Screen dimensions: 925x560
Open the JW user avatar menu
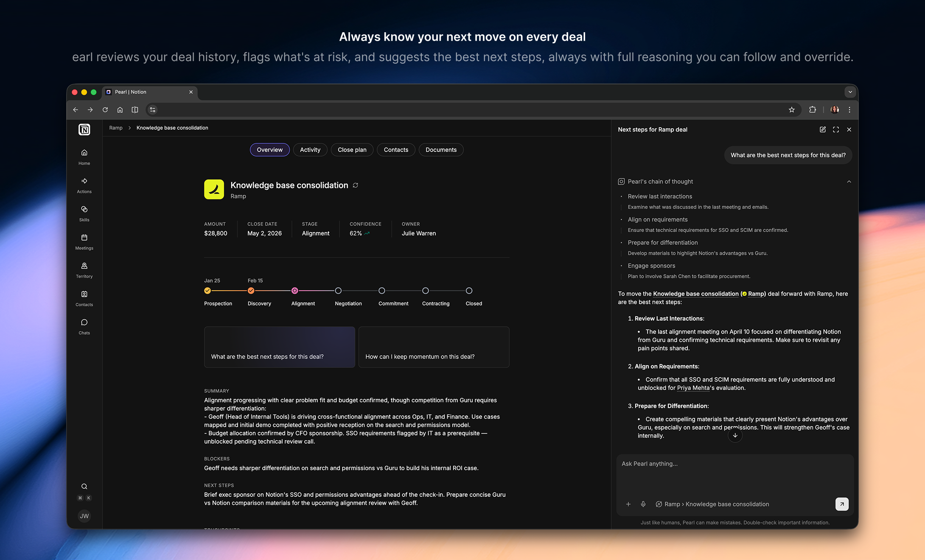pos(84,516)
